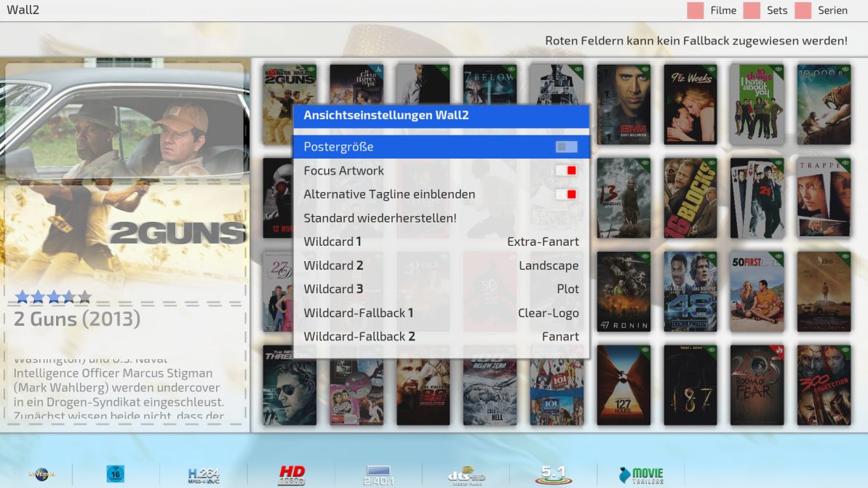The width and height of the screenshot is (868, 488).
Task: Select the Alternative Tagline einblenden label
Action: 389,194
